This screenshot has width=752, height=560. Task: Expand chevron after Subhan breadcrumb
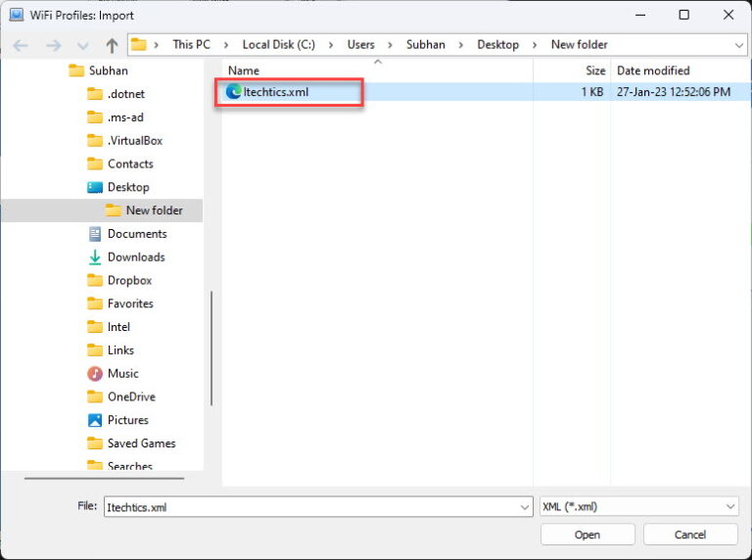(x=461, y=45)
